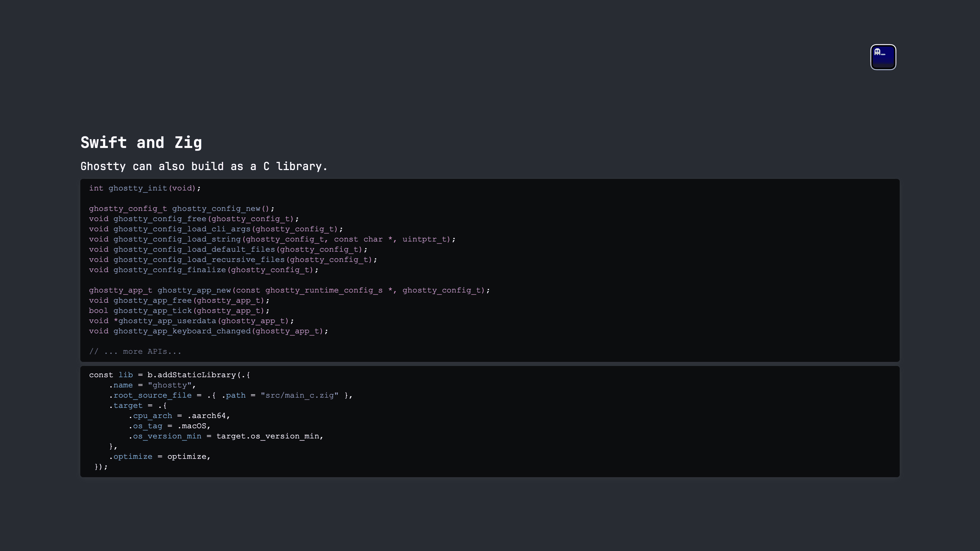Click the .optimize = optimize line

pos(160,457)
